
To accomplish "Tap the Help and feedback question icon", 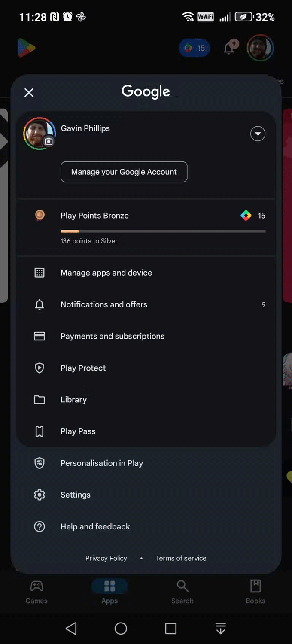I will [40, 526].
